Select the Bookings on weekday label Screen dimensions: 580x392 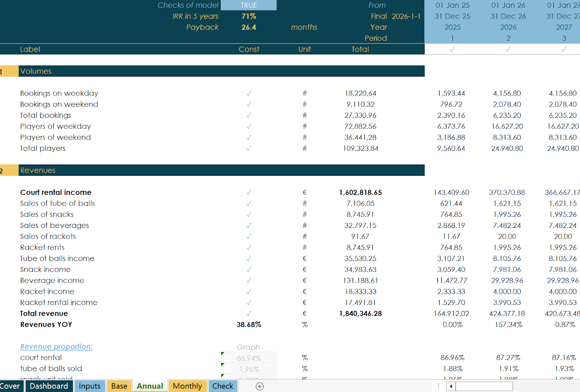(x=59, y=93)
